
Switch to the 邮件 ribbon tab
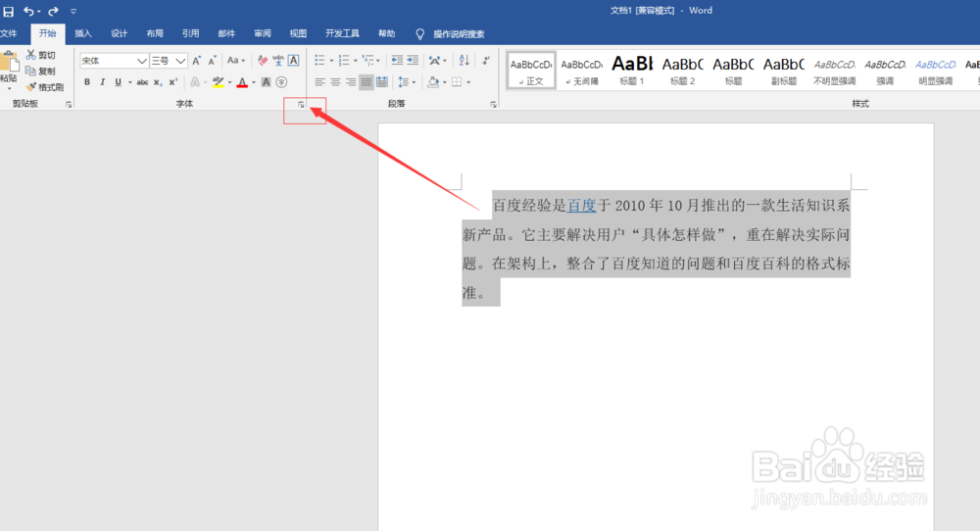[x=226, y=33]
